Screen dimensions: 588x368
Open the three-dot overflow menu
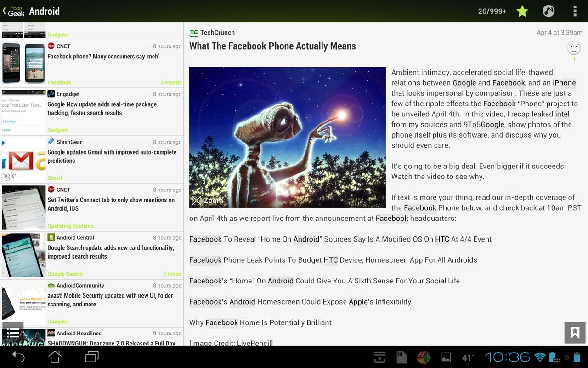click(x=575, y=11)
